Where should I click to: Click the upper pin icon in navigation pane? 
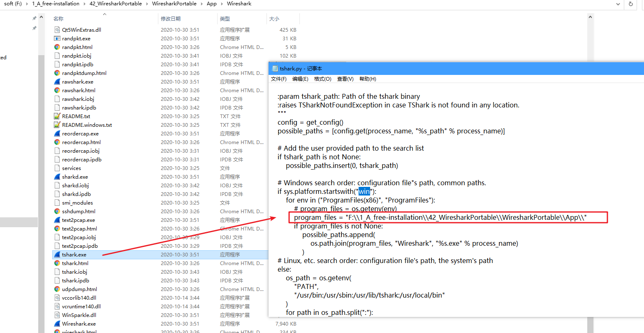[x=34, y=18]
